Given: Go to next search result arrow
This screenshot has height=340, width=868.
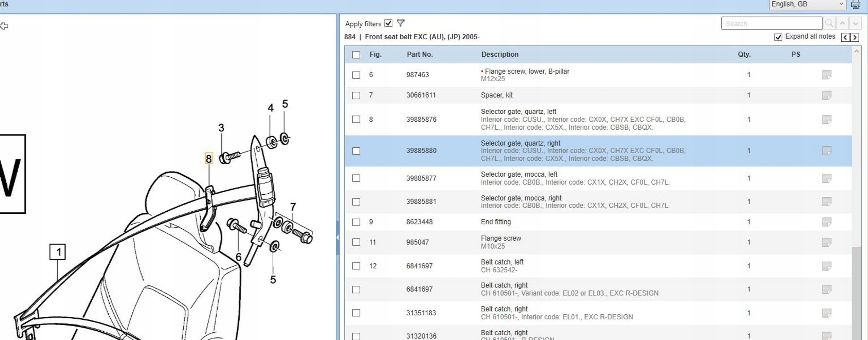Looking at the screenshot, I should click(x=855, y=23).
